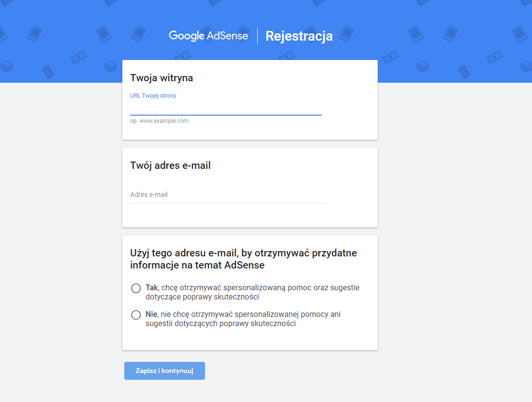Click the 'np. www.example.com' hint text

[x=159, y=121]
